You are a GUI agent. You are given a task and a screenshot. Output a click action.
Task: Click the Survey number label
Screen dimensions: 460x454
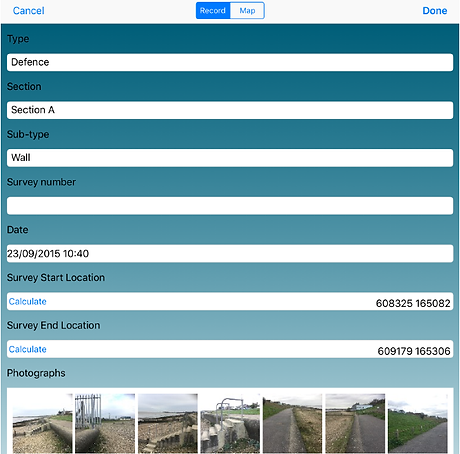[41, 182]
